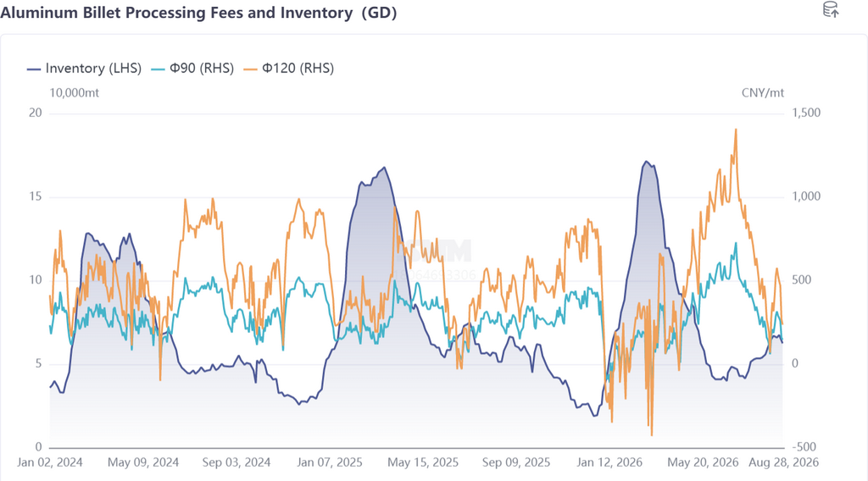Image resolution: width=868 pixels, height=481 pixels.
Task: Click the Φ120 orange line's highest peak
Action: [736, 130]
